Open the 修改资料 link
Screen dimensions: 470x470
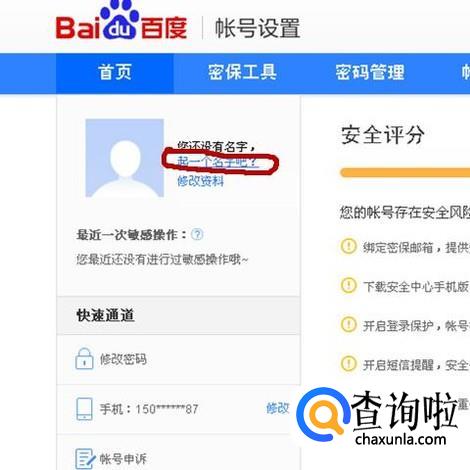click(200, 181)
